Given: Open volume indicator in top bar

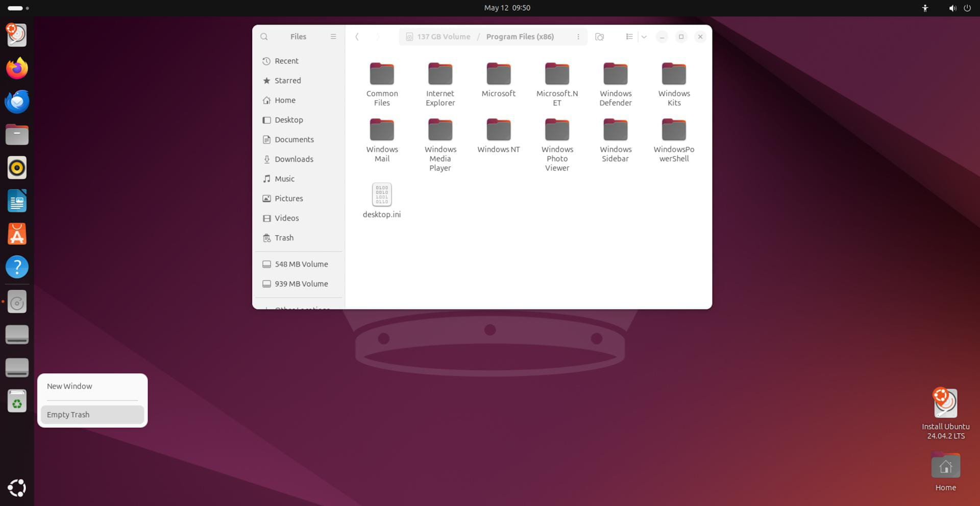Looking at the screenshot, I should (952, 8).
